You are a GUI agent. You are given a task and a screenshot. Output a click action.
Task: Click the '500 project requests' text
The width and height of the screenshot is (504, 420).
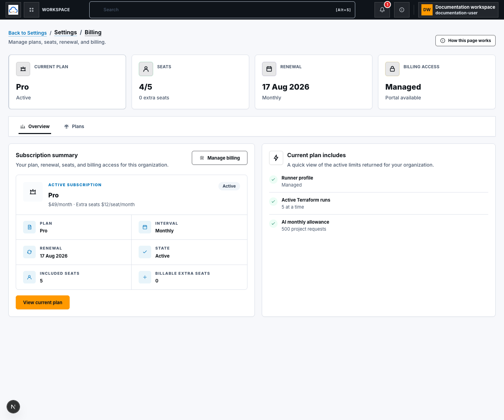click(304, 229)
